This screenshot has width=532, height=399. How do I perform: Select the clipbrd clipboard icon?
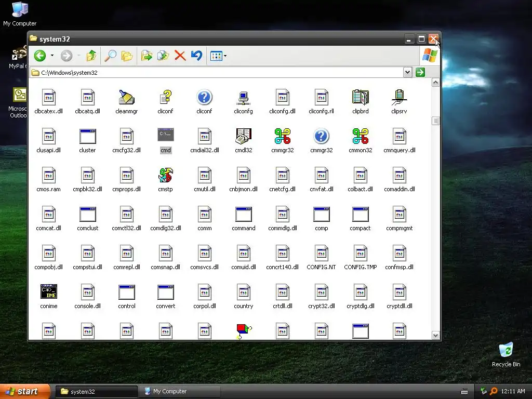(361, 97)
